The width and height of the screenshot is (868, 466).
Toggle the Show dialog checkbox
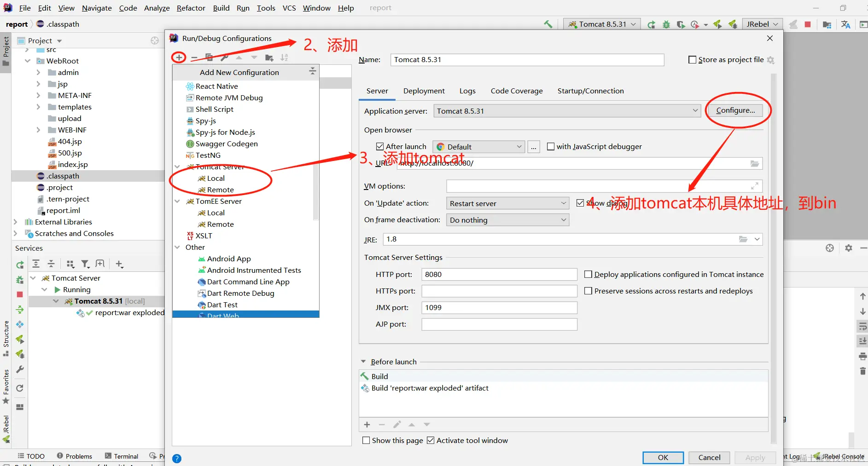click(x=580, y=203)
